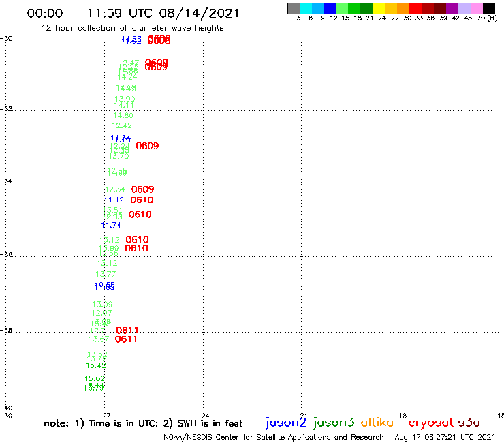Click the chart title with the date 08/14/2021
Screen dimensions: 504x443
pyautogui.click(x=133, y=13)
